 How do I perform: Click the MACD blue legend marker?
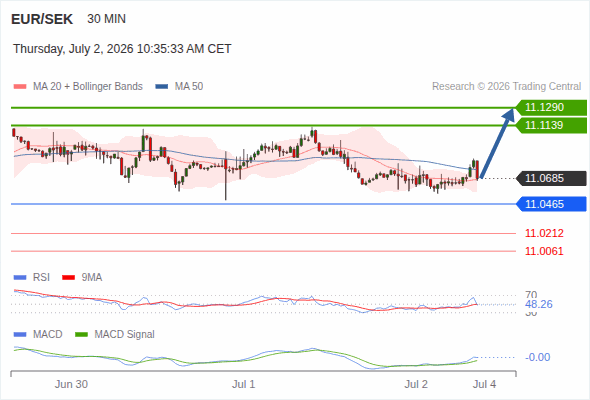[20, 335]
